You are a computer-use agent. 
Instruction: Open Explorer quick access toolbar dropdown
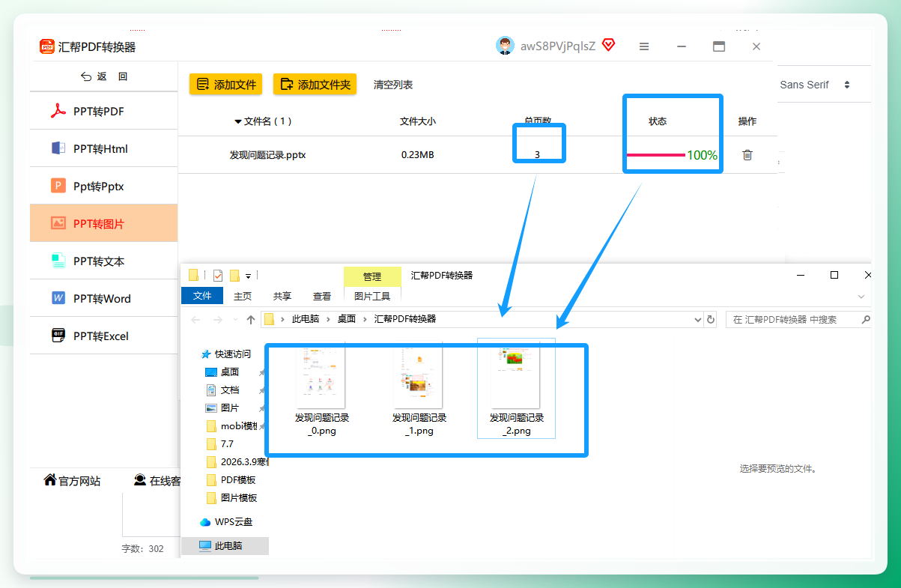tap(248, 276)
